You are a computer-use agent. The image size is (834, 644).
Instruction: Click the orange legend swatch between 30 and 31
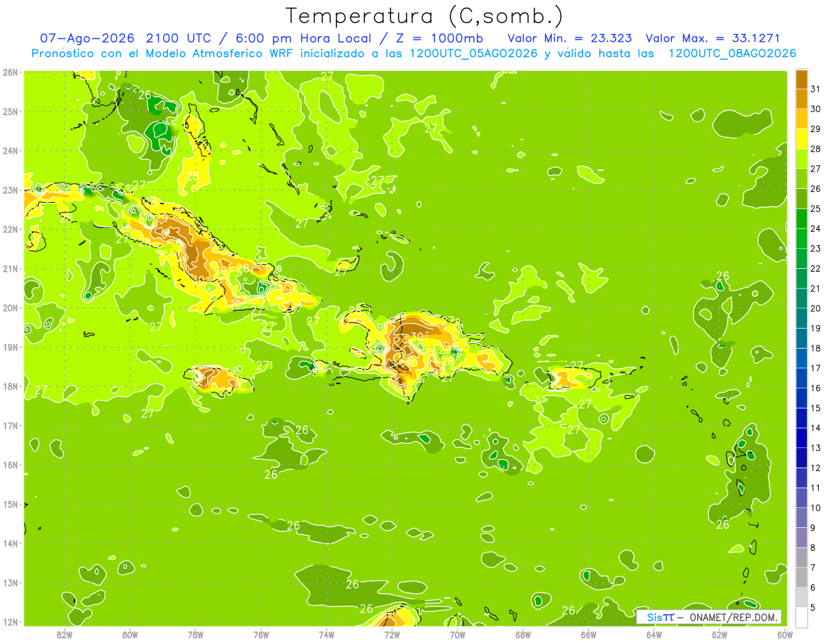click(x=801, y=99)
